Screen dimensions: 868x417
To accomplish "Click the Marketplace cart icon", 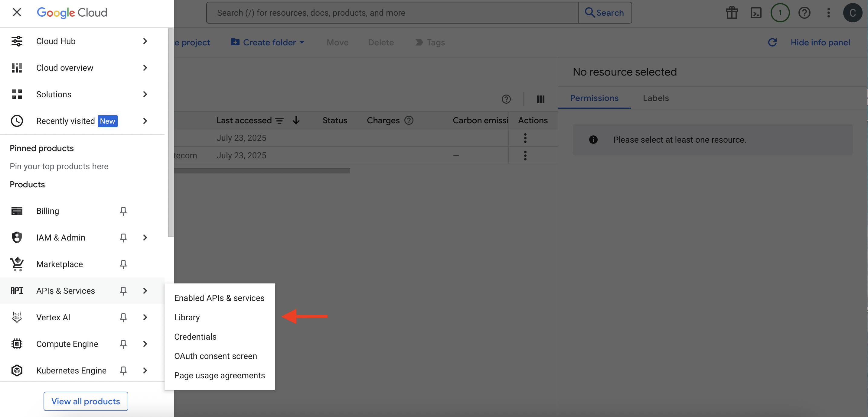I will (17, 264).
